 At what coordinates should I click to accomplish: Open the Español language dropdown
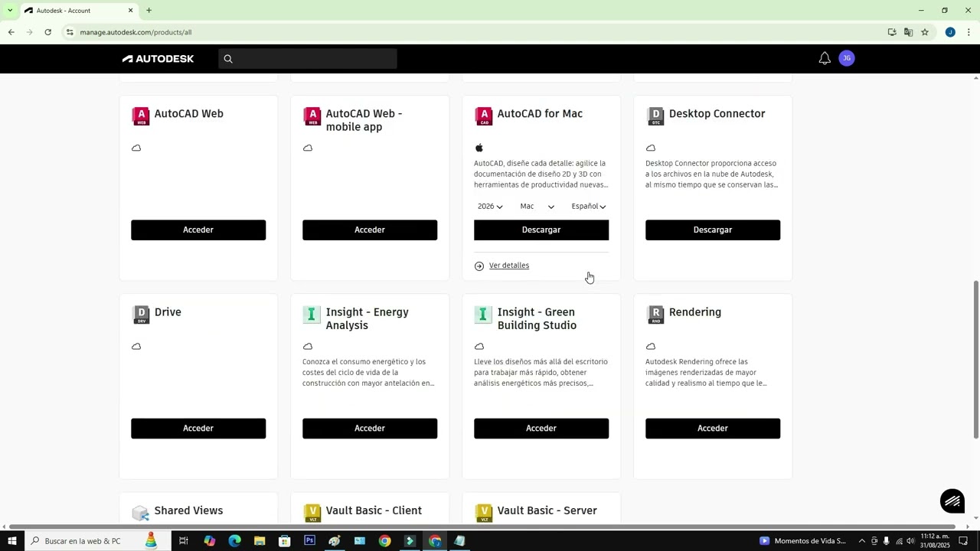click(589, 207)
